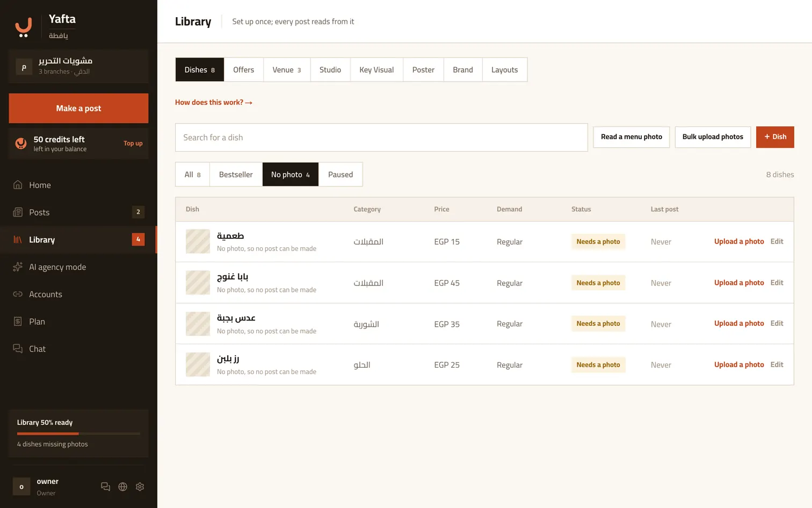The width and height of the screenshot is (812, 508).
Task: Click the Posts document icon in sidebar
Action: 18,212
